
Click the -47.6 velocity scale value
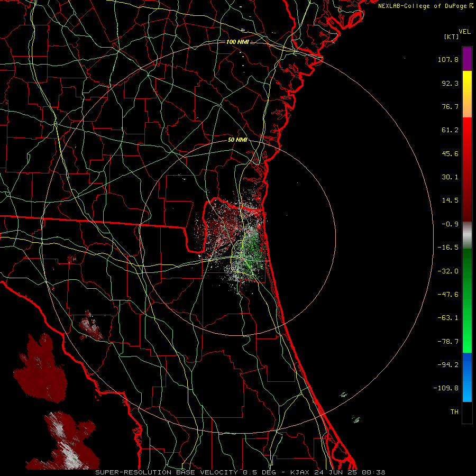point(448,295)
